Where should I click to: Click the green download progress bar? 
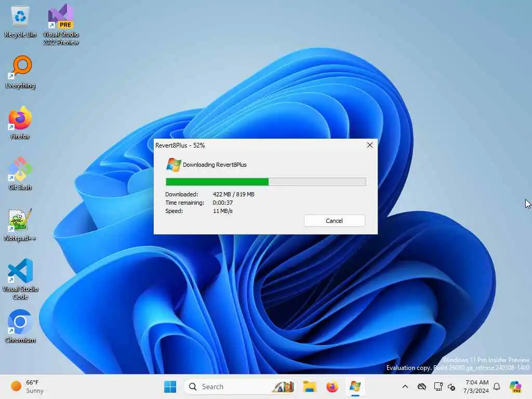[265, 182]
